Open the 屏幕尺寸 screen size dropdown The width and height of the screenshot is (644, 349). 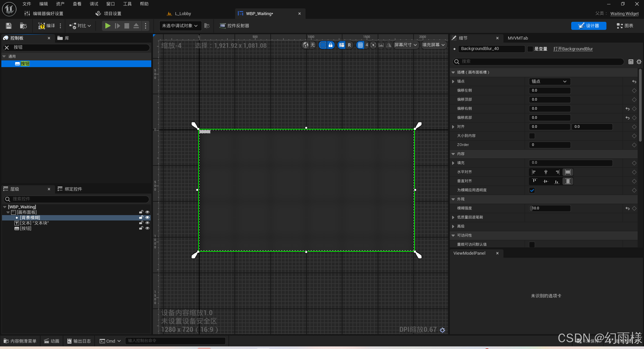tap(406, 45)
